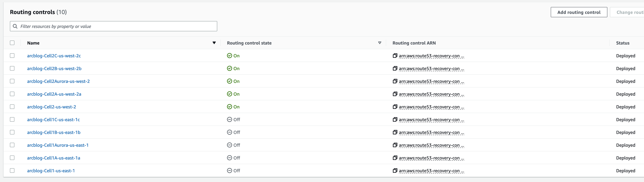Viewport: 644px width, 182px height.
Task: Copy ARN for arcblog-Cell2C-us-west-2c
Action: tap(395, 56)
